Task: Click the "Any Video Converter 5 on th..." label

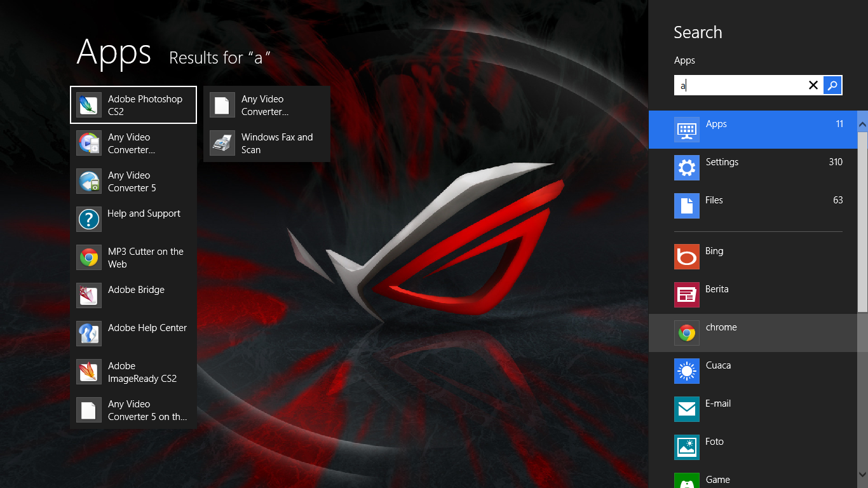Action: click(x=147, y=410)
